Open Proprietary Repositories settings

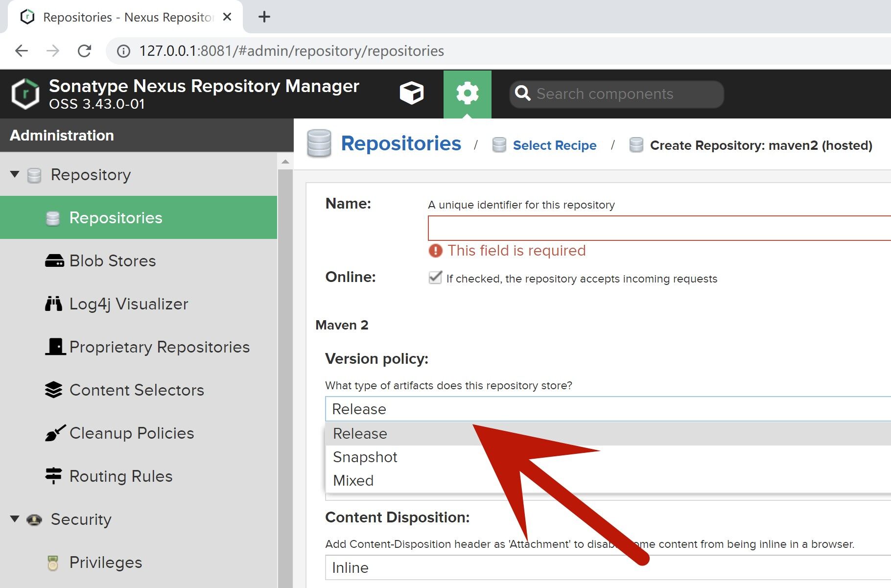coord(159,347)
